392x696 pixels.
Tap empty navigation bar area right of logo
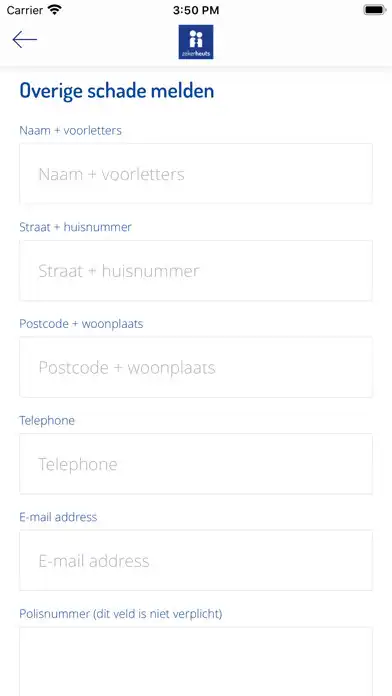pos(302,42)
